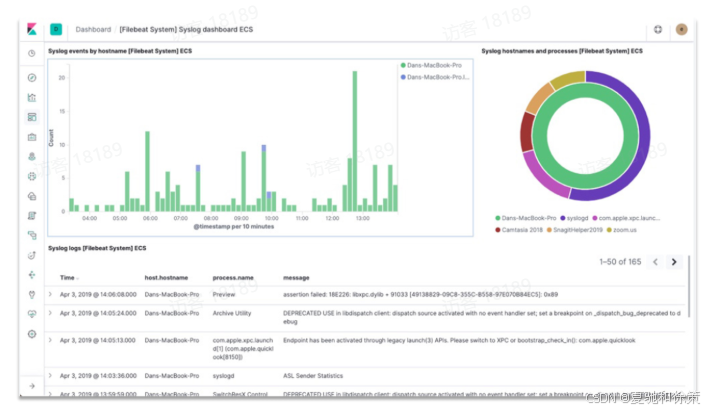Open the help menu icon in header

point(657,29)
